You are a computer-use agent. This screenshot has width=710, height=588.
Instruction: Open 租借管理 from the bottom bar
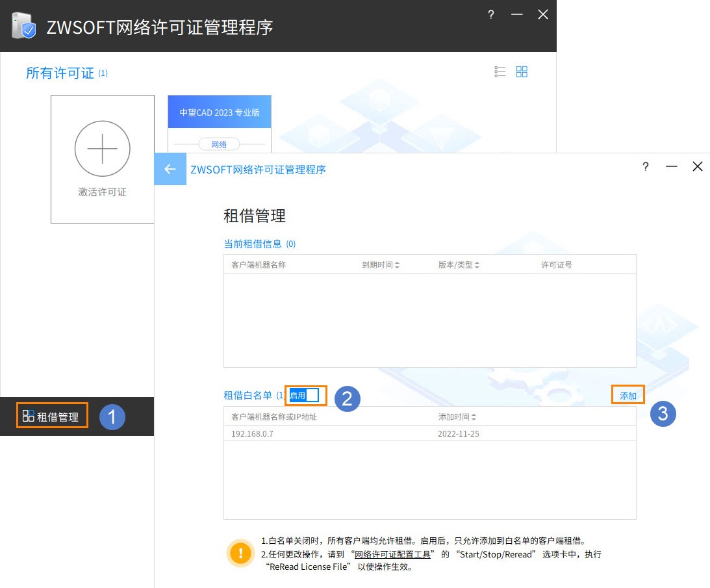click(51, 416)
